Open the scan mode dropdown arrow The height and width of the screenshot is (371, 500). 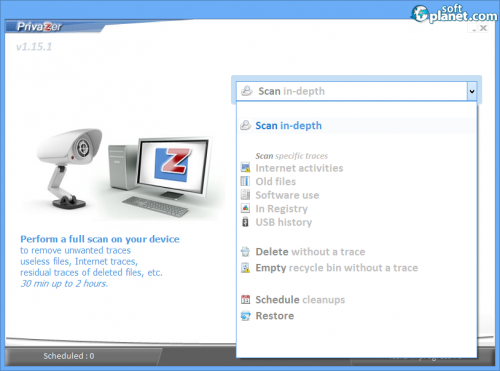pos(472,91)
